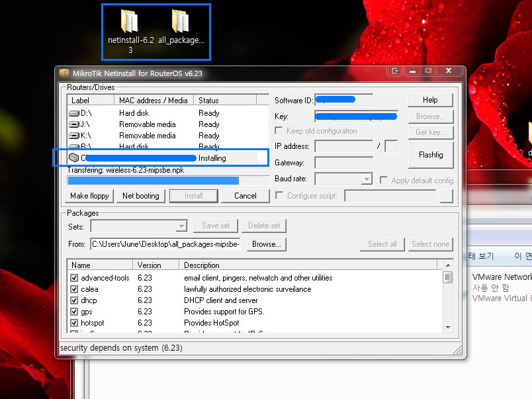
Task: Toggle Apply default config checkbox
Action: (x=384, y=180)
